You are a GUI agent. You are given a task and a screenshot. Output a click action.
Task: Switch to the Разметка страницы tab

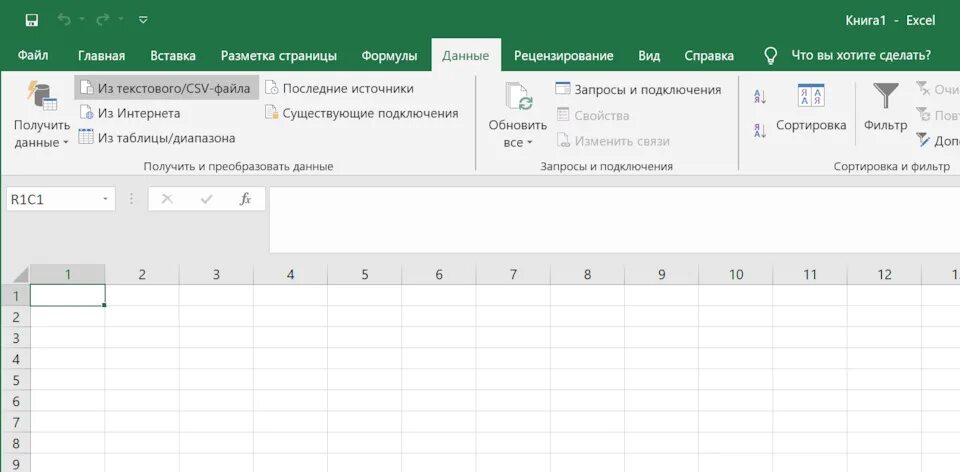coord(279,56)
